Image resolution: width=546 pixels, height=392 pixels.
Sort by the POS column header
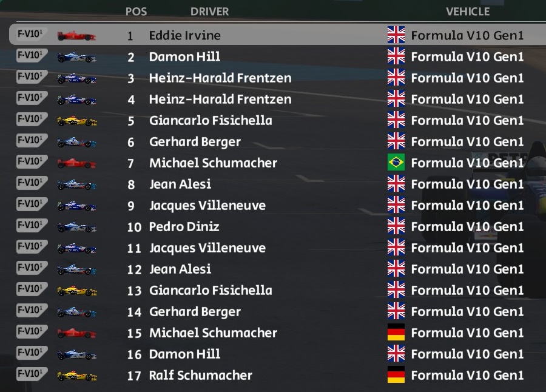pyautogui.click(x=136, y=12)
